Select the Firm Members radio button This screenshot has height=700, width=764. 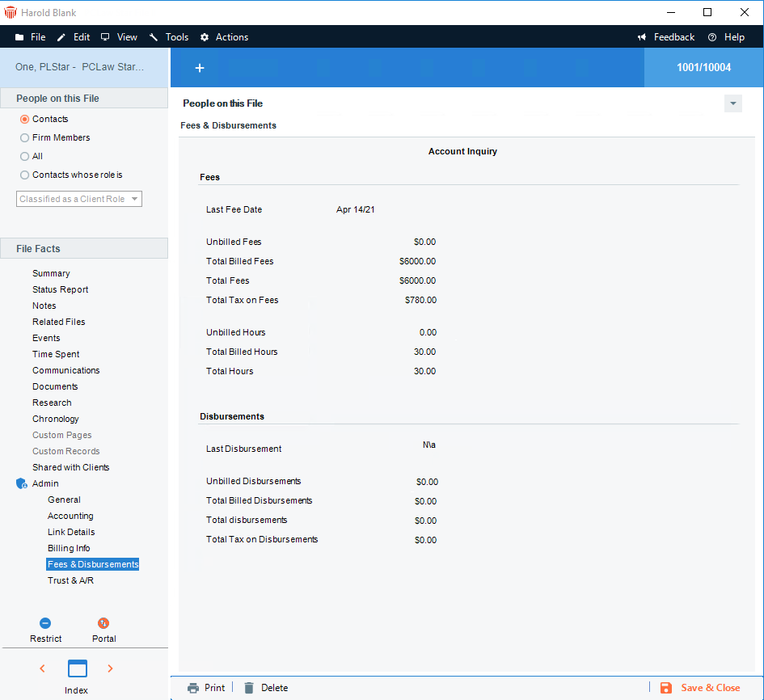24,137
